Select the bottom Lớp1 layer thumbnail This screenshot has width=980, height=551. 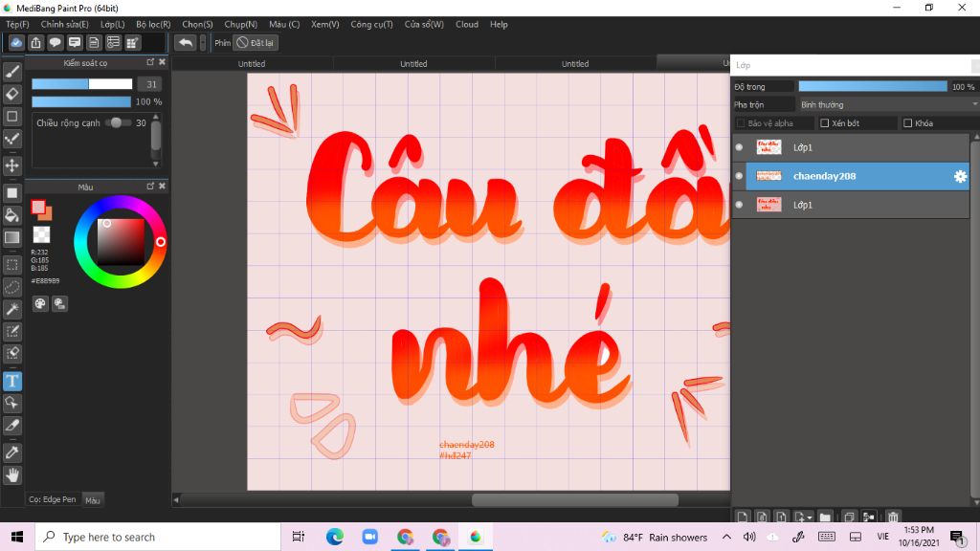click(768, 205)
